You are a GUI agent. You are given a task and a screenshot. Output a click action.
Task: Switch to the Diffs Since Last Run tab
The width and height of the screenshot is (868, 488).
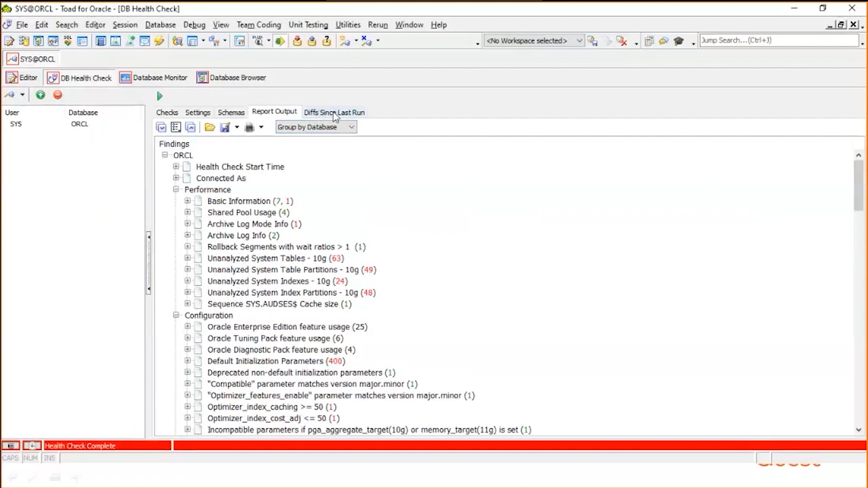coord(334,112)
